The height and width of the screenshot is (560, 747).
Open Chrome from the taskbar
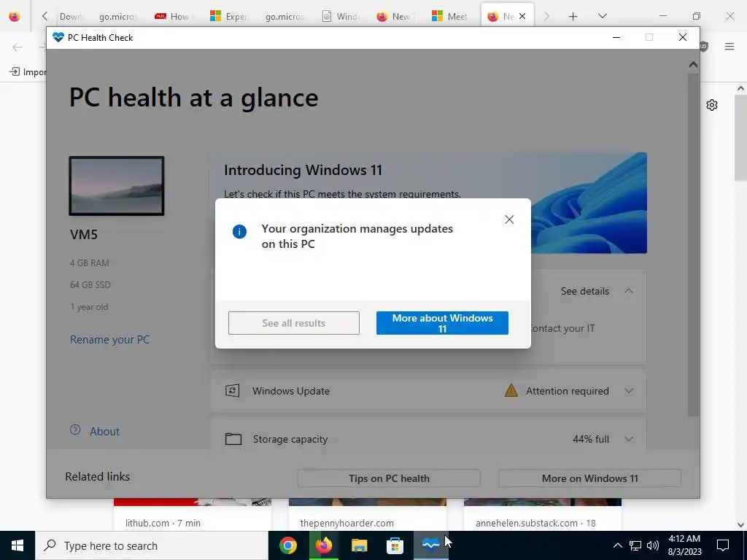[x=287, y=545]
